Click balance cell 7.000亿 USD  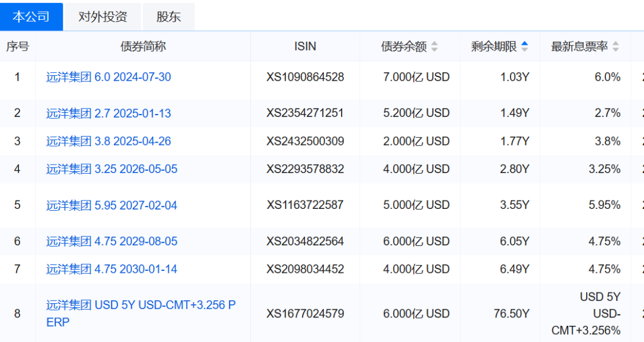[x=416, y=77]
